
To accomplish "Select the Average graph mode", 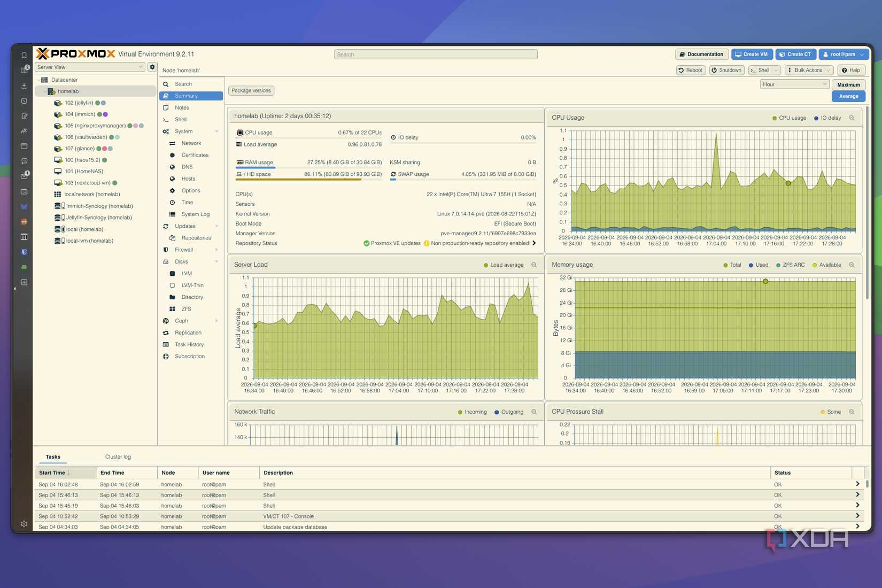I will 848,97.
